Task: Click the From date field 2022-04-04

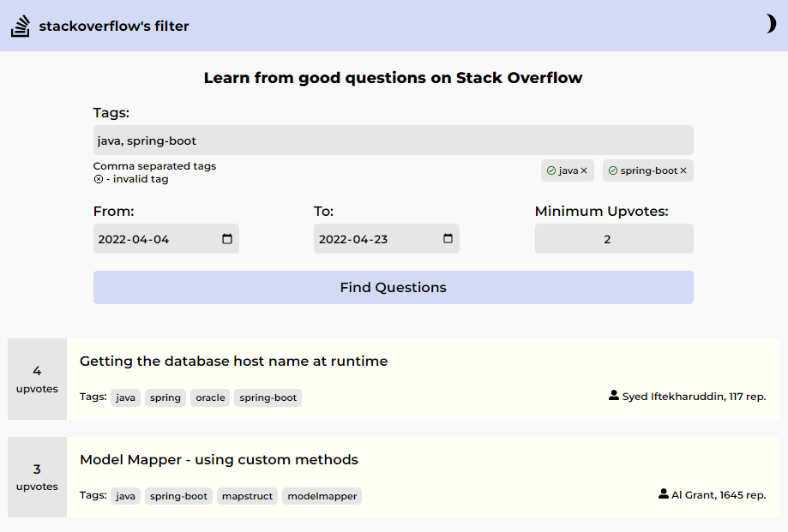Action: 165,238
